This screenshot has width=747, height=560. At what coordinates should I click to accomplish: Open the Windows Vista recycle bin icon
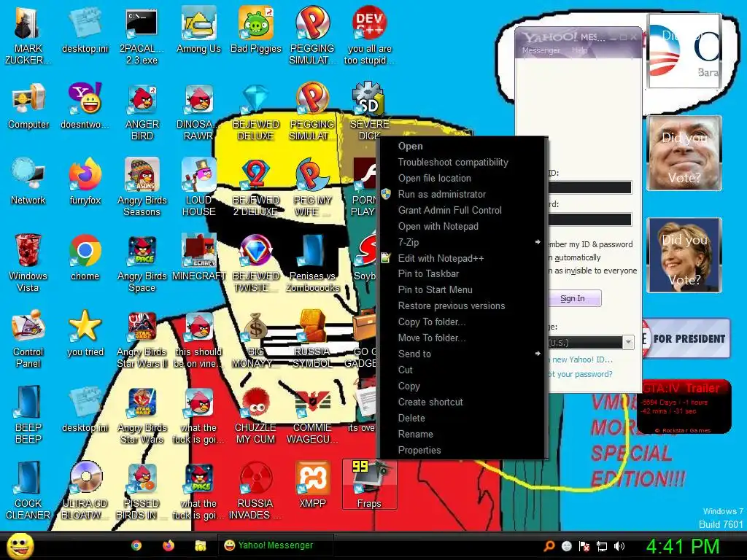28,263
